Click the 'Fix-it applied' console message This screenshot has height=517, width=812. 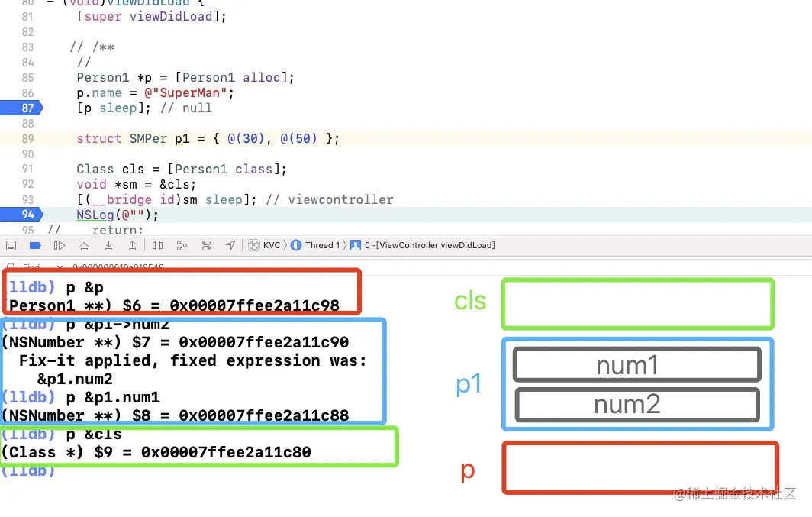pyautogui.click(x=192, y=360)
